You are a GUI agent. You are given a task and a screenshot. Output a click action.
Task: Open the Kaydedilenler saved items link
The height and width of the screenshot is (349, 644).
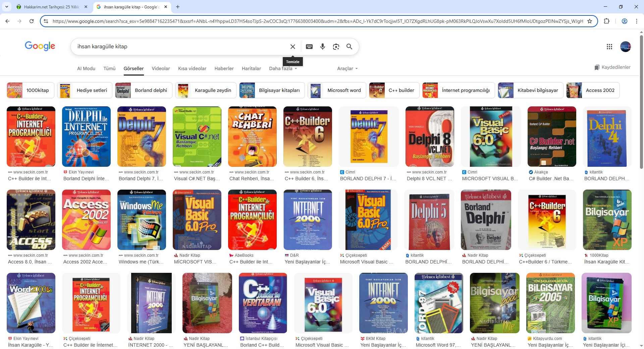point(612,67)
